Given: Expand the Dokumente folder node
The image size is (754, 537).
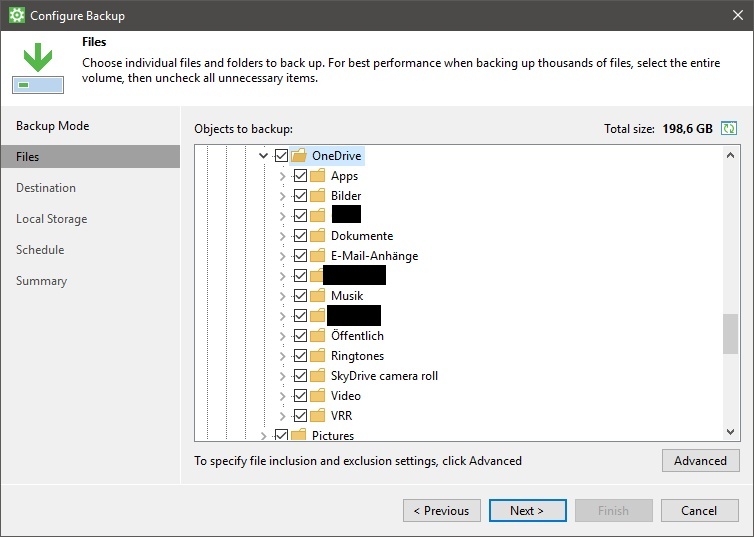Looking at the screenshot, I should click(x=282, y=236).
